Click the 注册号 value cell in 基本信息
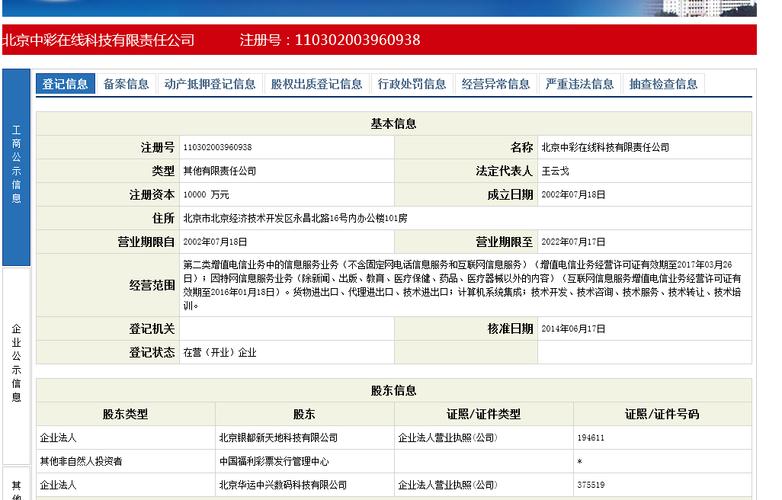The image size is (782, 500). pos(287,147)
